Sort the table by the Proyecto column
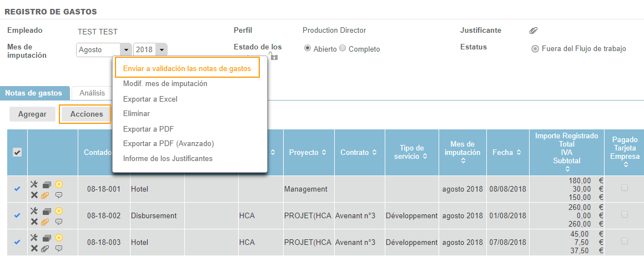Screen dimensions: 644x256 click(307, 152)
